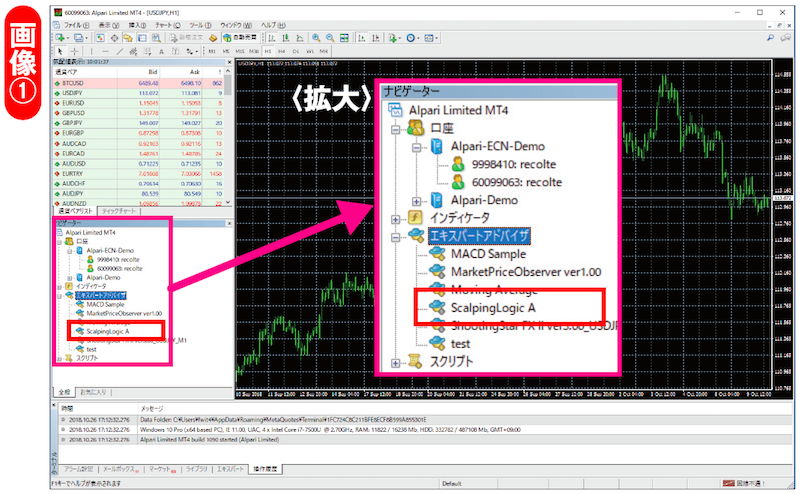Open the New Chart dropdown arrow
This screenshot has width=800, height=494.
(68, 38)
